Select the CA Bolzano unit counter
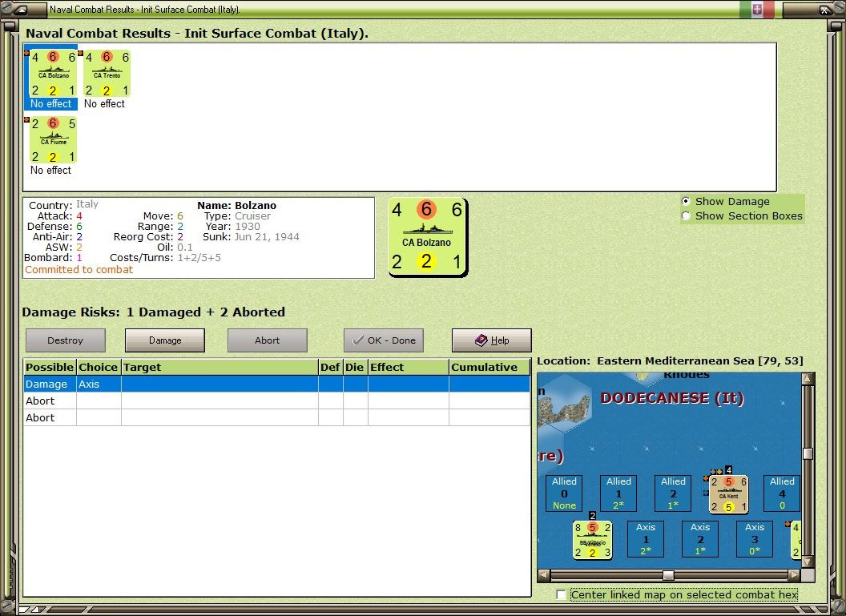The width and height of the screenshot is (846, 616). coord(52,74)
